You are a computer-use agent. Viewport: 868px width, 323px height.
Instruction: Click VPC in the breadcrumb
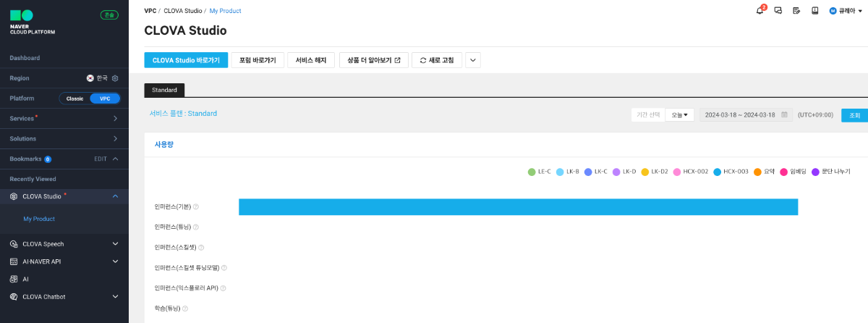[x=150, y=11]
